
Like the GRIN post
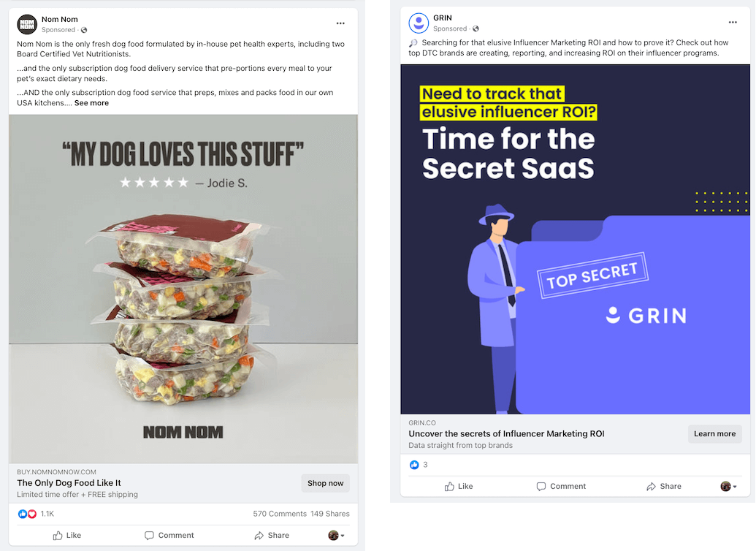coord(459,486)
